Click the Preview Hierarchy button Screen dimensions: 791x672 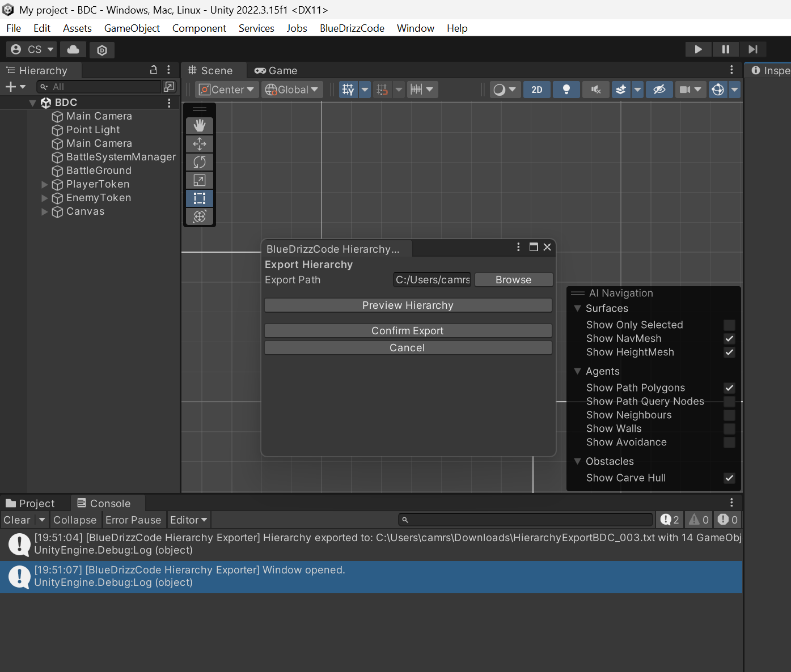408,305
